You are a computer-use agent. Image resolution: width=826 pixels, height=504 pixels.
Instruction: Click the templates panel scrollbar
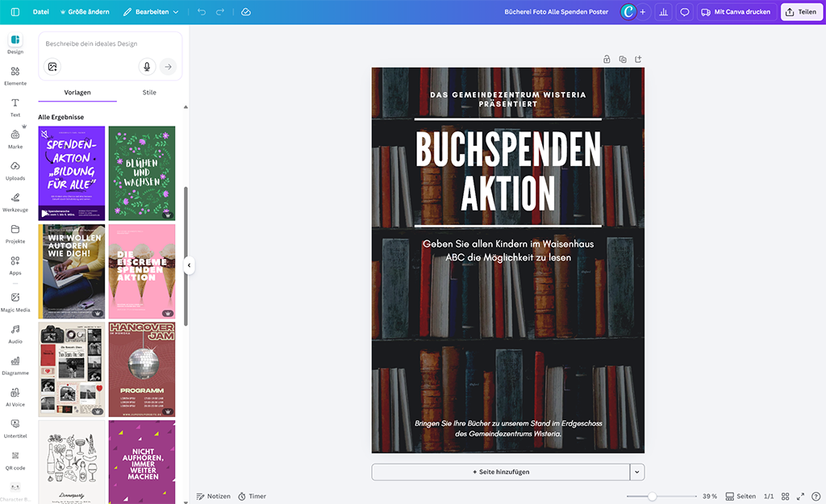point(186,256)
